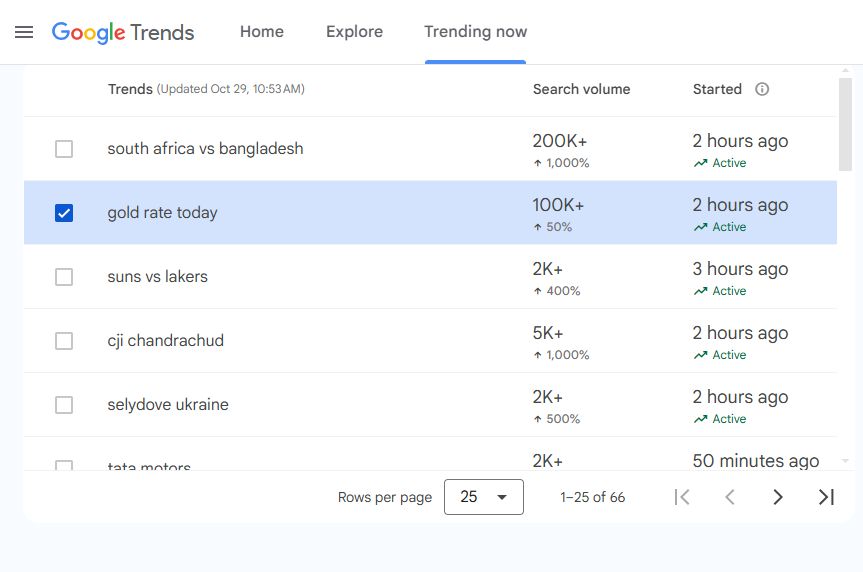The height and width of the screenshot is (572, 863).
Task: Check the south africa vs bangladesh checkbox
Action: pos(64,149)
